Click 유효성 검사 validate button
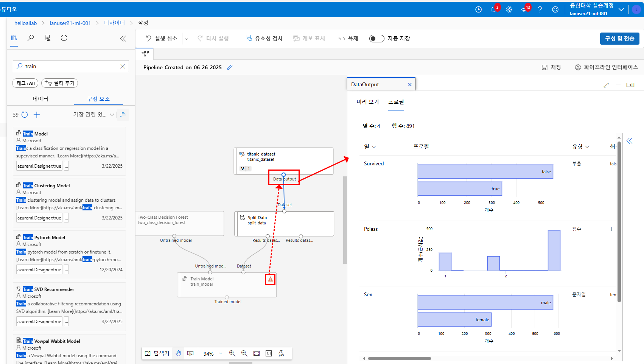Screen dimensions: 644x364 point(264,38)
